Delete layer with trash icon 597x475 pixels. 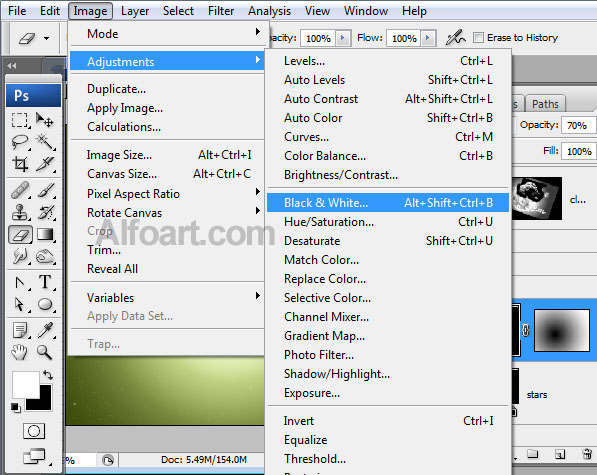click(x=587, y=454)
